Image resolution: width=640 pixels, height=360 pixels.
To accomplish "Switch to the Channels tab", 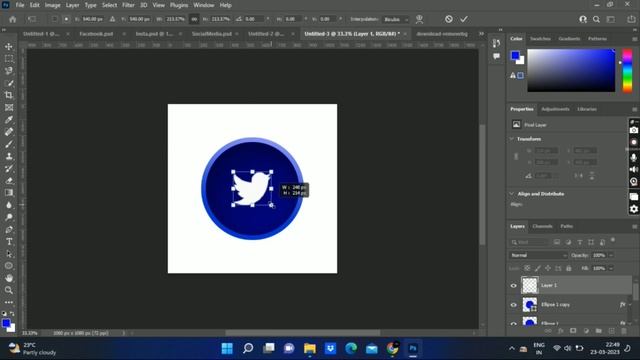I will pyautogui.click(x=542, y=226).
